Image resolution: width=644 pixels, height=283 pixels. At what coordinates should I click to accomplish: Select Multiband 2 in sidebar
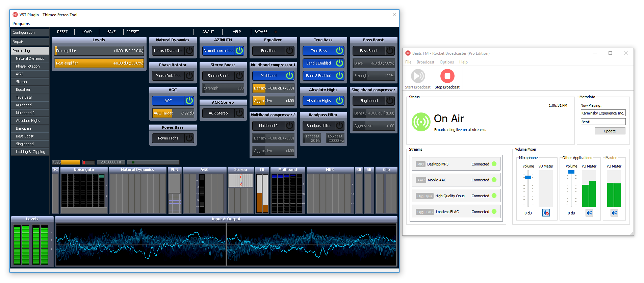[30, 113]
